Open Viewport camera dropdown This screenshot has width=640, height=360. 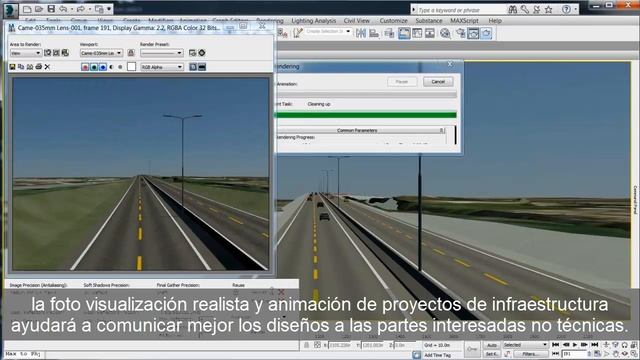click(101, 53)
